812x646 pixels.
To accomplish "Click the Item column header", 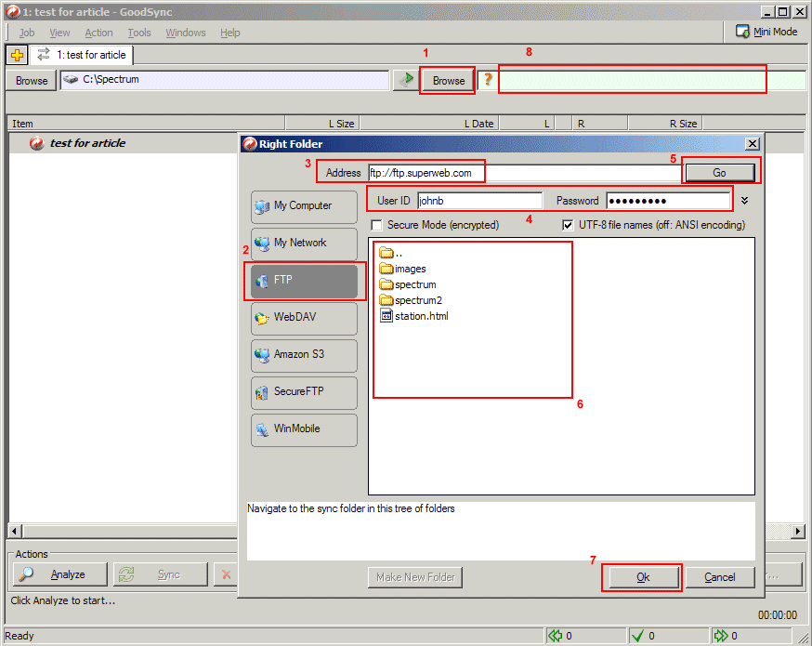I will coord(147,124).
